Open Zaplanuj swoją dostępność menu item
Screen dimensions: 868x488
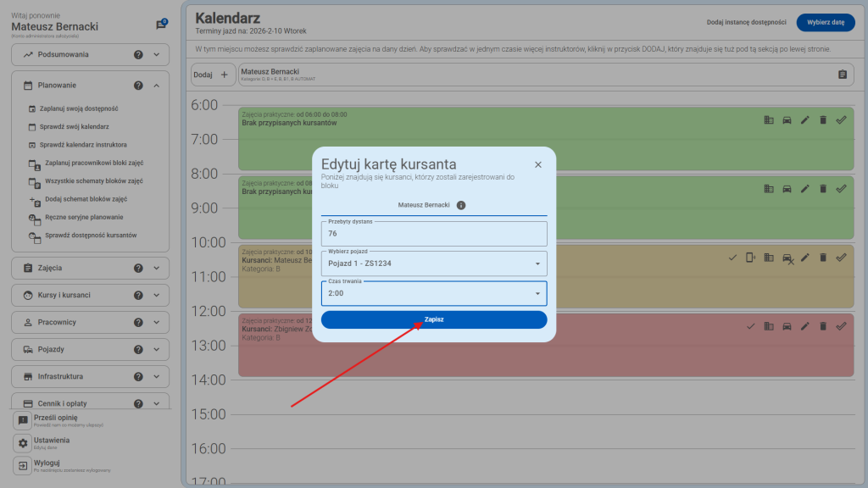(81, 108)
